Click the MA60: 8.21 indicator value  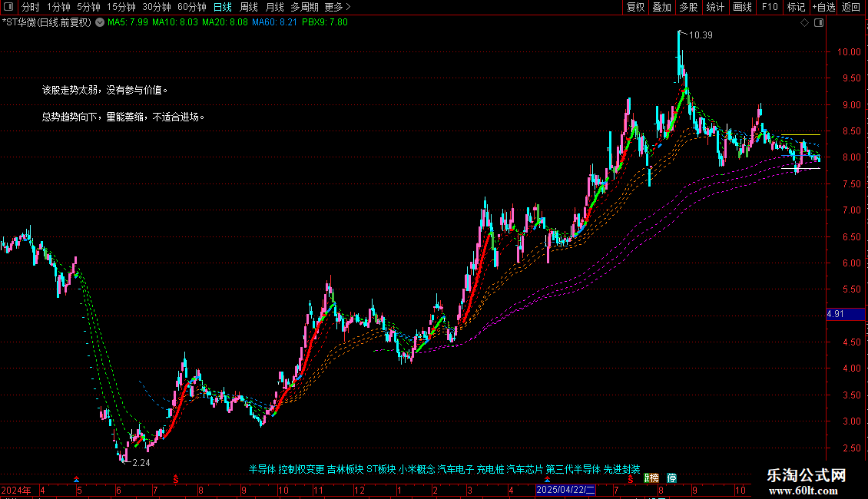click(x=274, y=23)
